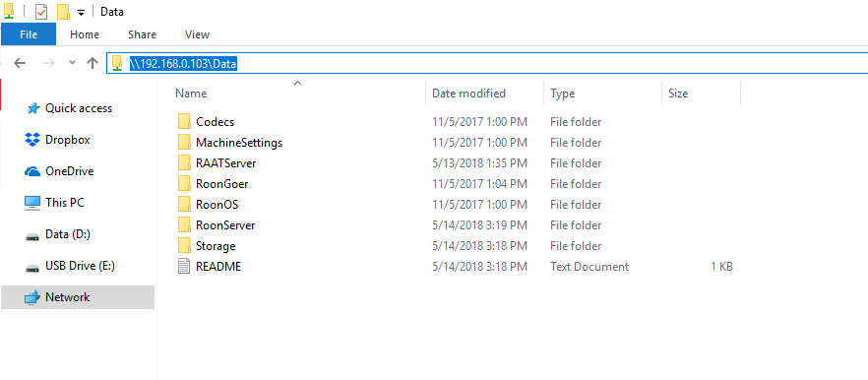
Task: Click the RoonServer folder icon
Action: click(184, 224)
